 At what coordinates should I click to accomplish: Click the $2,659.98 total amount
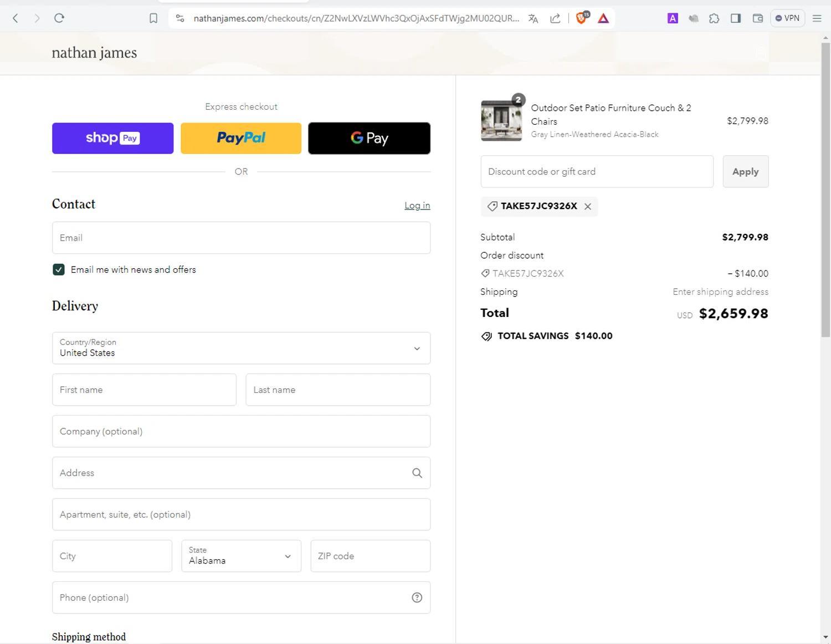pos(733,314)
